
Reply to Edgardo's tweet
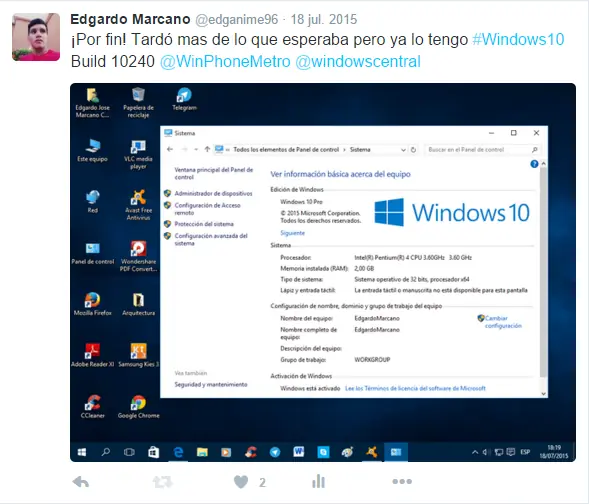81,482
